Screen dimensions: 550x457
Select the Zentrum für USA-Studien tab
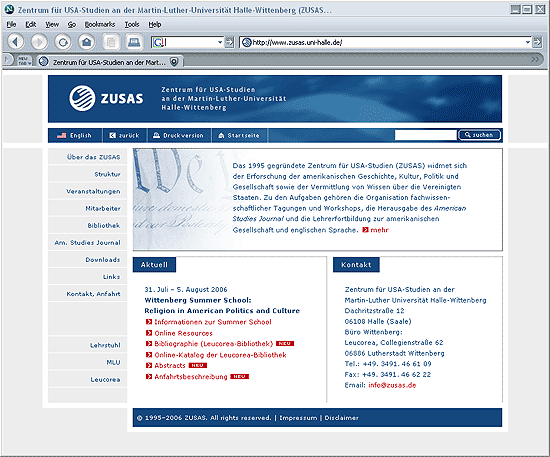click(109, 62)
